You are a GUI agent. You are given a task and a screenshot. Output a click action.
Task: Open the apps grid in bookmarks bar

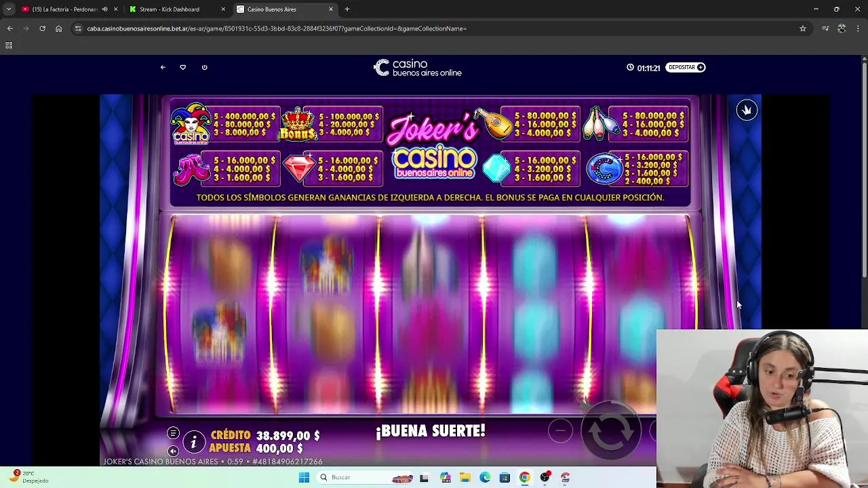click(9, 45)
